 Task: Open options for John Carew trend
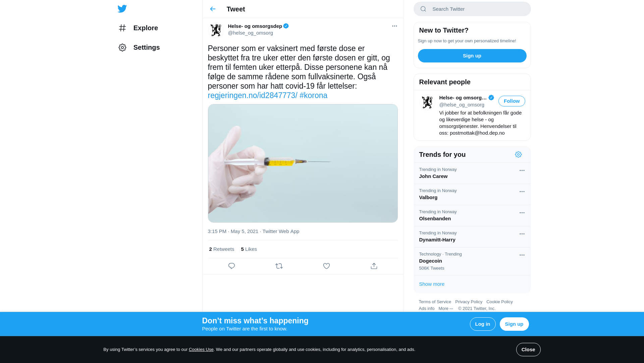tap(522, 171)
